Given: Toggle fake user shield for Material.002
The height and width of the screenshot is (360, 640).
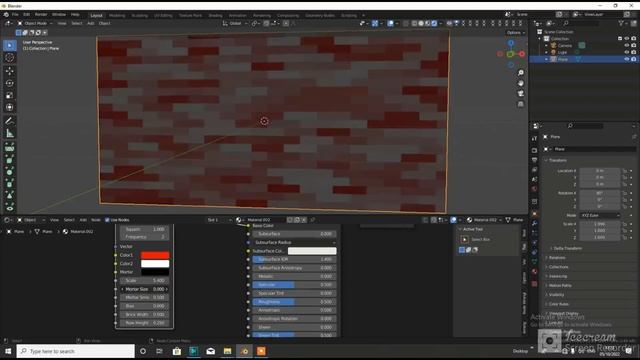Looking at the screenshot, I should point(290,220).
